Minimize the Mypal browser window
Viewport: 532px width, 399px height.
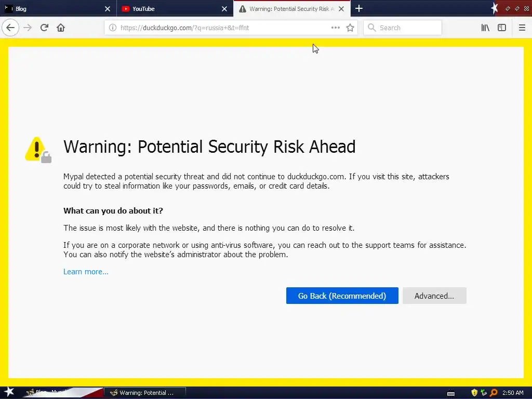click(x=508, y=8)
